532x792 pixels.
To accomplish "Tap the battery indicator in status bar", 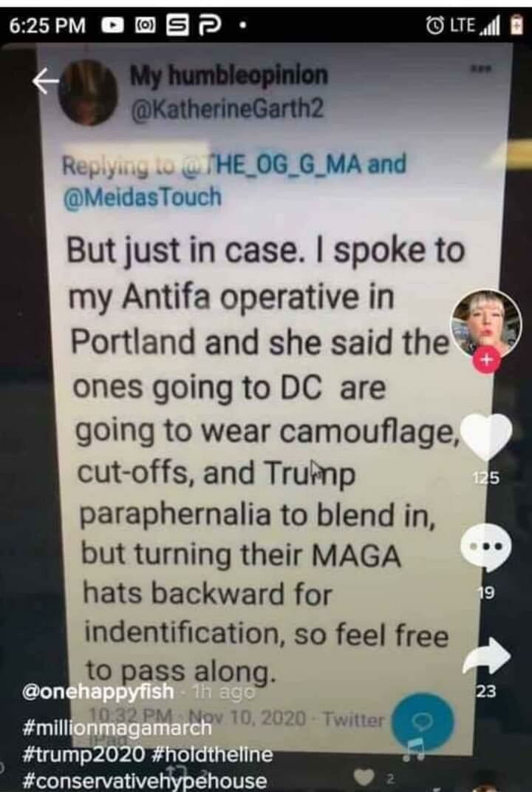I will coord(517,24).
